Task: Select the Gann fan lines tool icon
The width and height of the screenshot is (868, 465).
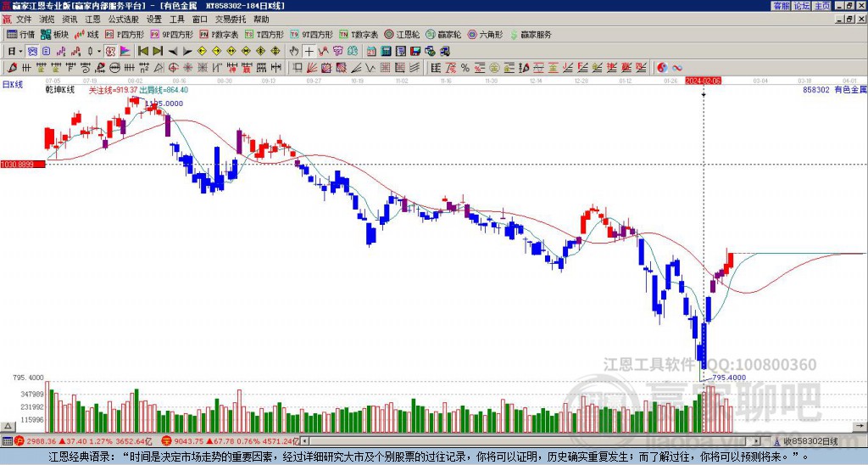Action: pos(311,68)
